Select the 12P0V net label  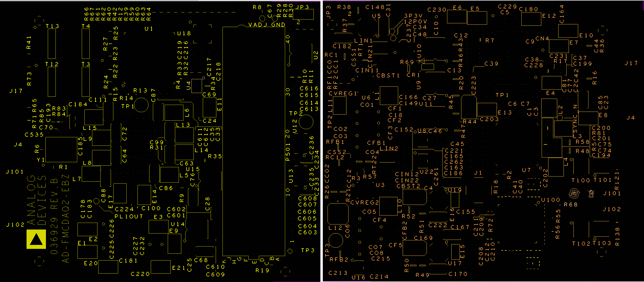point(416,21)
